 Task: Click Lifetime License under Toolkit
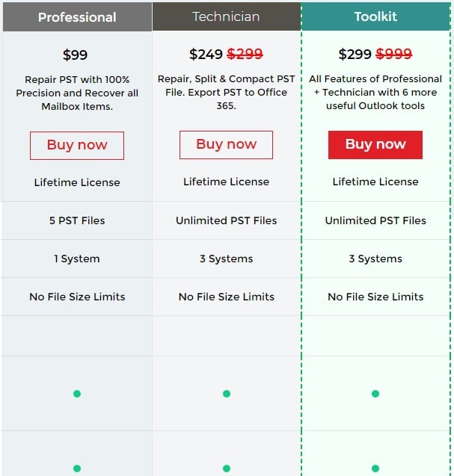[x=375, y=182]
